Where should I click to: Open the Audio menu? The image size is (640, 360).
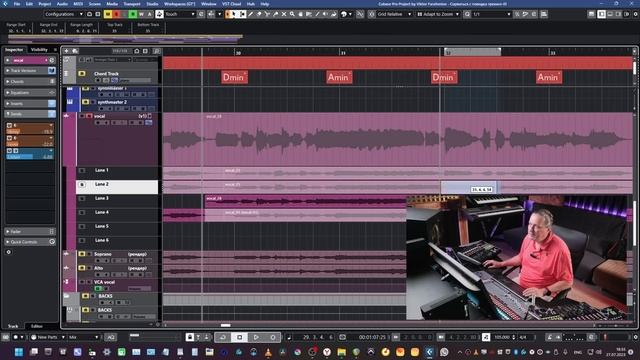62,4
